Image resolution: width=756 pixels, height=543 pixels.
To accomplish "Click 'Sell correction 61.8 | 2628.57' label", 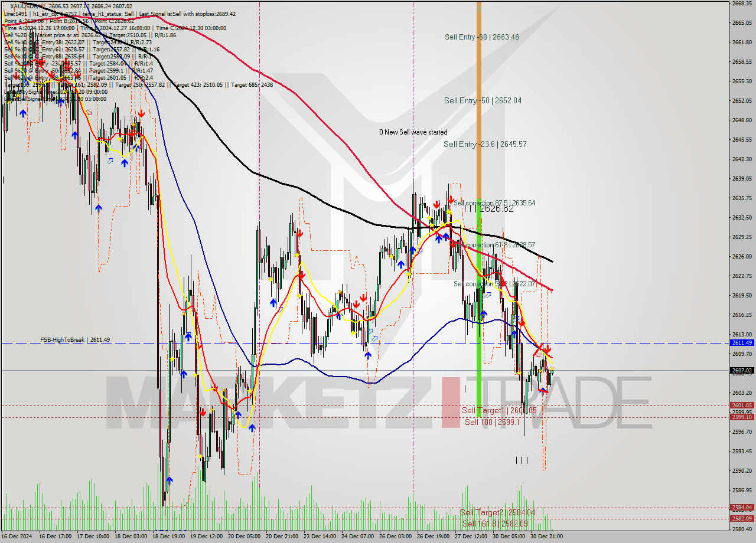I will pos(494,245).
